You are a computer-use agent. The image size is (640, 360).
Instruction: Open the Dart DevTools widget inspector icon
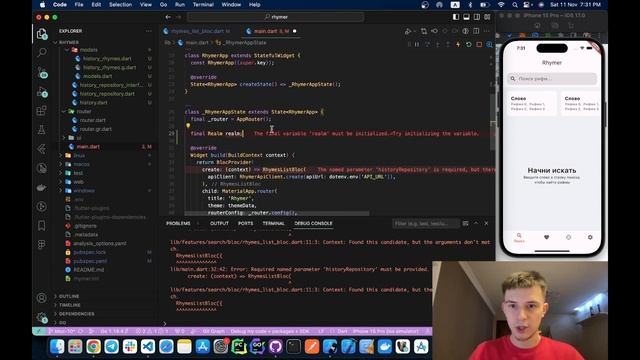click(489, 44)
